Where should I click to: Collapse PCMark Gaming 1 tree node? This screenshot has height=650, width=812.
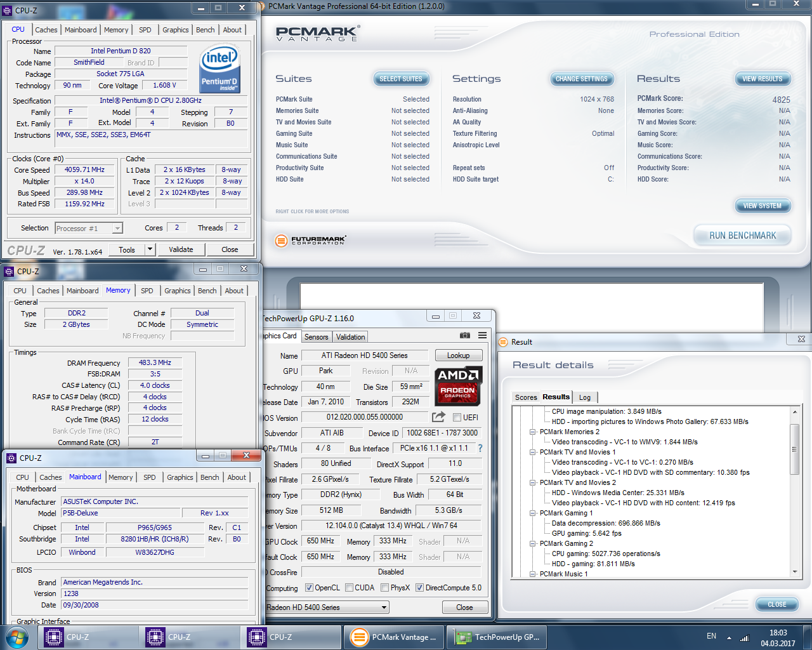click(x=533, y=513)
